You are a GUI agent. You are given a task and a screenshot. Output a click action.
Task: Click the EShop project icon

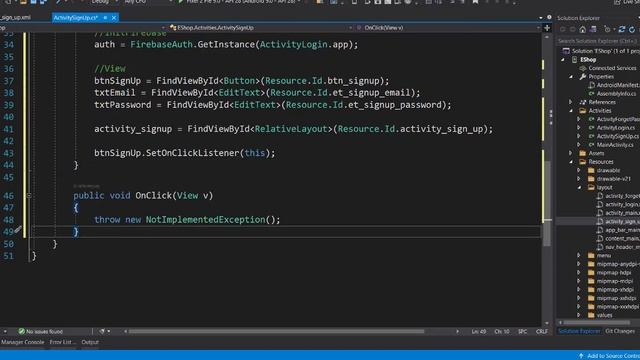click(x=574, y=60)
